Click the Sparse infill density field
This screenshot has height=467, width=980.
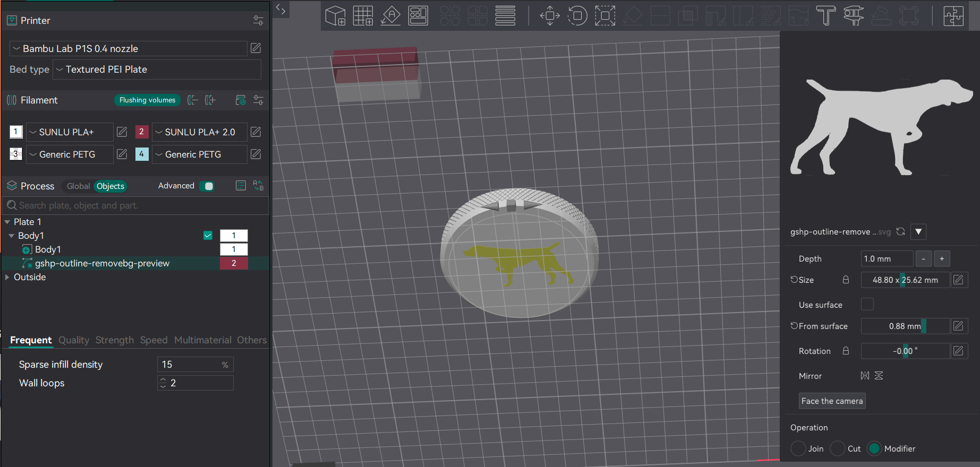click(195, 365)
